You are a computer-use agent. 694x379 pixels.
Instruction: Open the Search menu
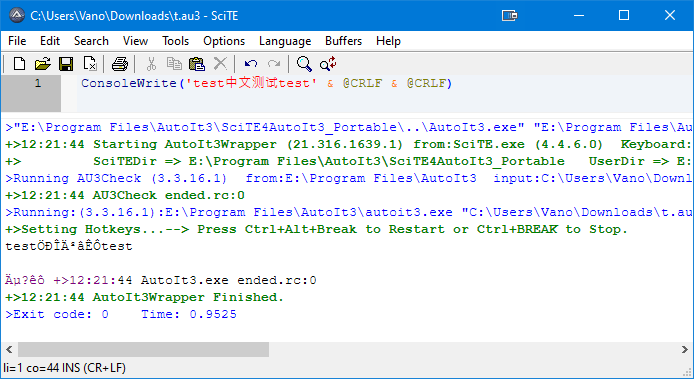pos(91,41)
